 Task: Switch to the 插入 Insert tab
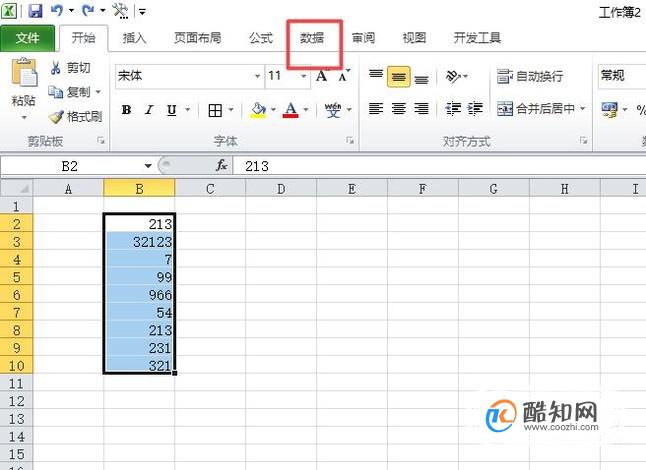[x=134, y=38]
